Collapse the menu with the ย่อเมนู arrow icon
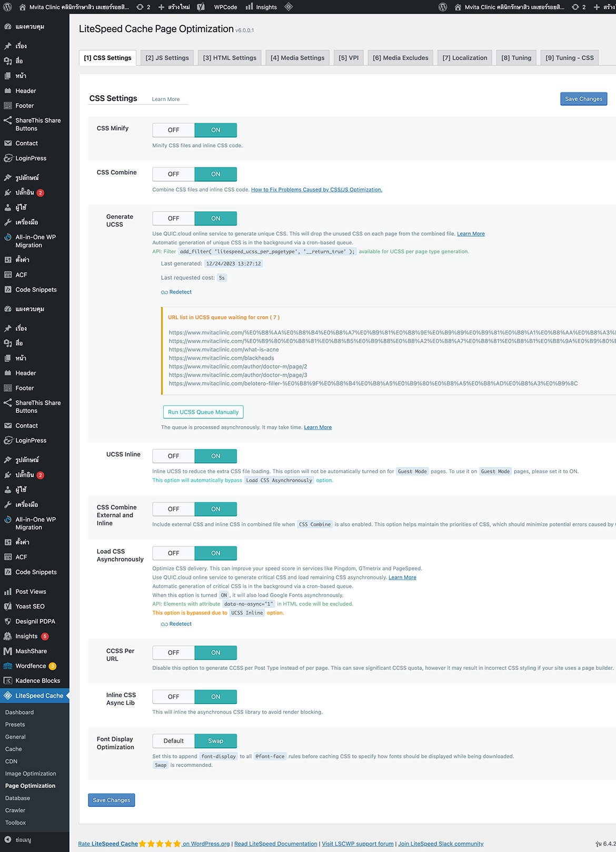616x852 pixels. [8, 840]
